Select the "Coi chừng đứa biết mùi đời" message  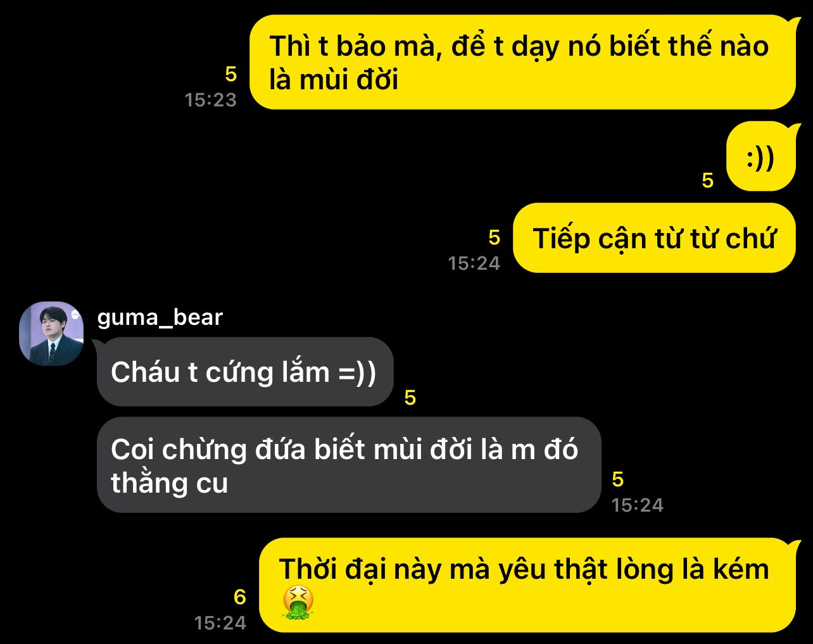coord(349,465)
